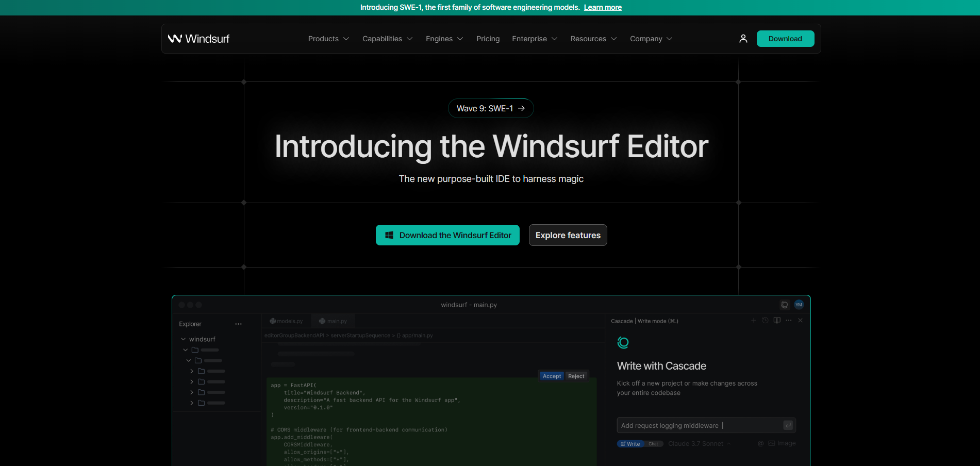Open the Pricing page
The width and height of the screenshot is (980, 466).
pos(488,39)
